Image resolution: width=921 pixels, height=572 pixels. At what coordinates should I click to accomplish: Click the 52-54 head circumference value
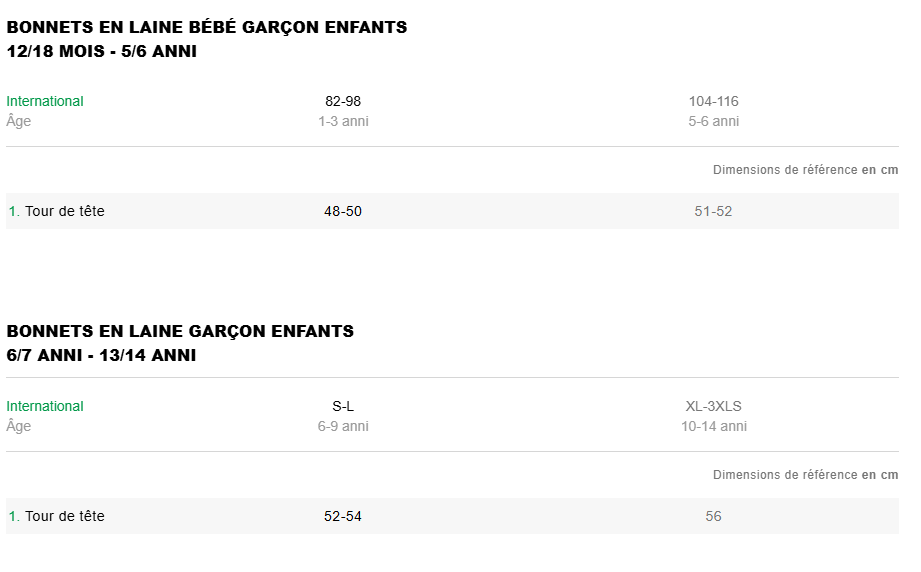[x=343, y=516]
